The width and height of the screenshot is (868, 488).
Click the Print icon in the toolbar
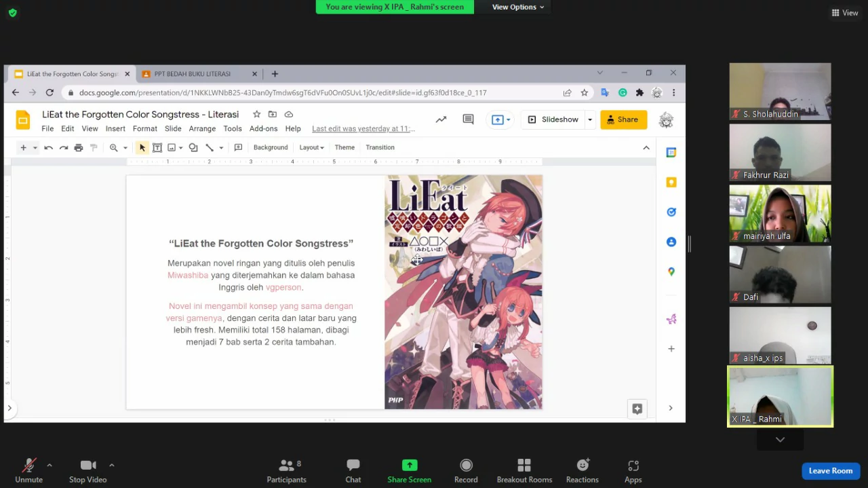click(x=79, y=147)
